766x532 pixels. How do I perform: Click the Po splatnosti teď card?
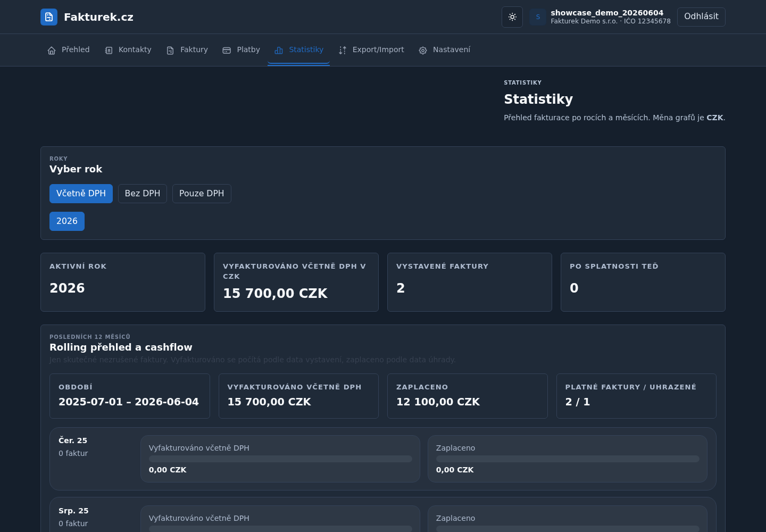(x=643, y=282)
